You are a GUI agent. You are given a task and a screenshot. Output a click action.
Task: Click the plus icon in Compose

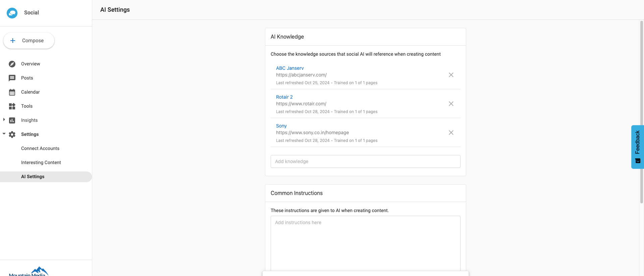13,41
